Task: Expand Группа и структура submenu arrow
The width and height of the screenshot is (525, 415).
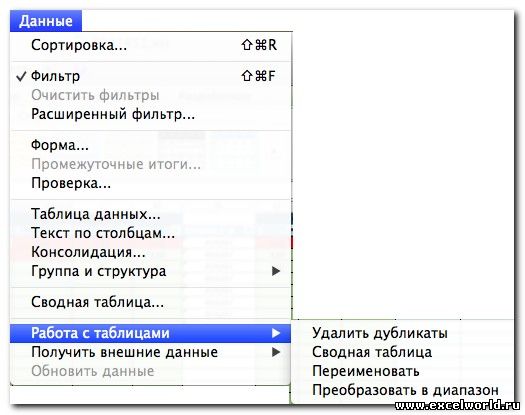Action: point(276,271)
